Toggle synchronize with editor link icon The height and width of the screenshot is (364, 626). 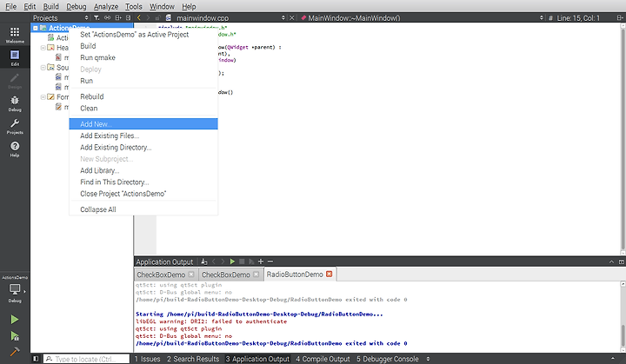107,17
